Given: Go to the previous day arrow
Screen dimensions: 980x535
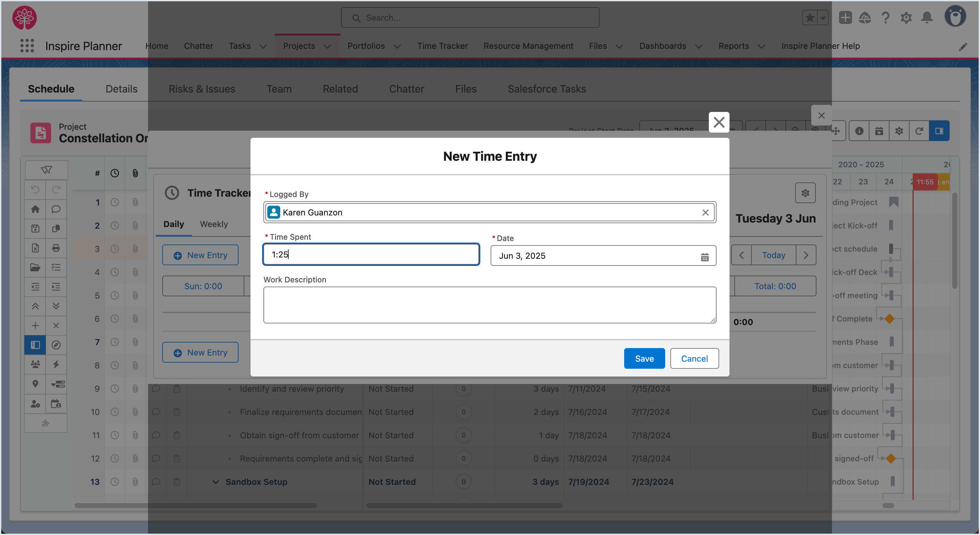Looking at the screenshot, I should tap(741, 255).
